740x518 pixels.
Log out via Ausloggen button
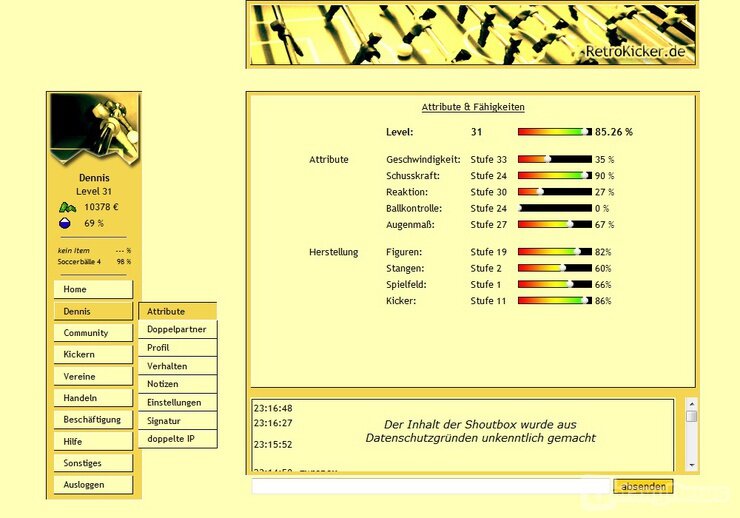93,485
